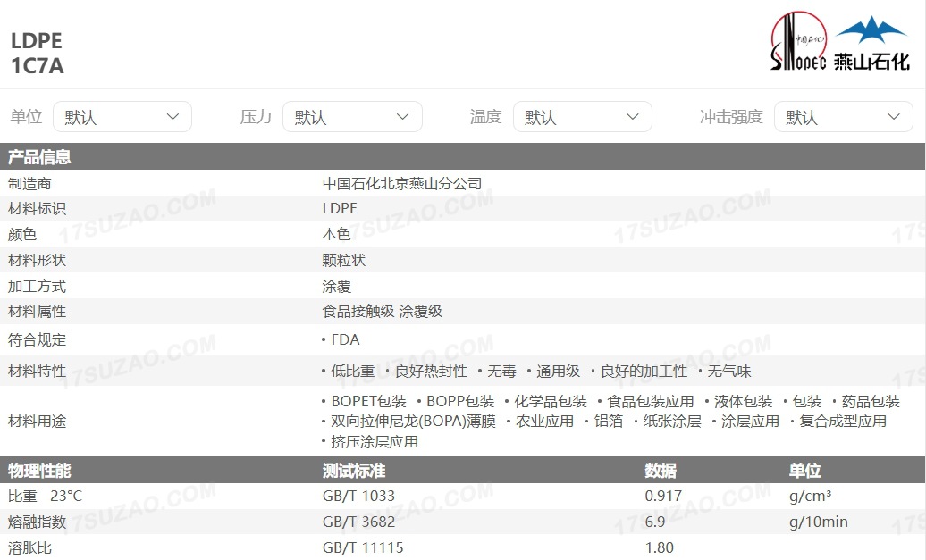
Task: Click the 食品包装应用 application tag
Action: point(651,401)
